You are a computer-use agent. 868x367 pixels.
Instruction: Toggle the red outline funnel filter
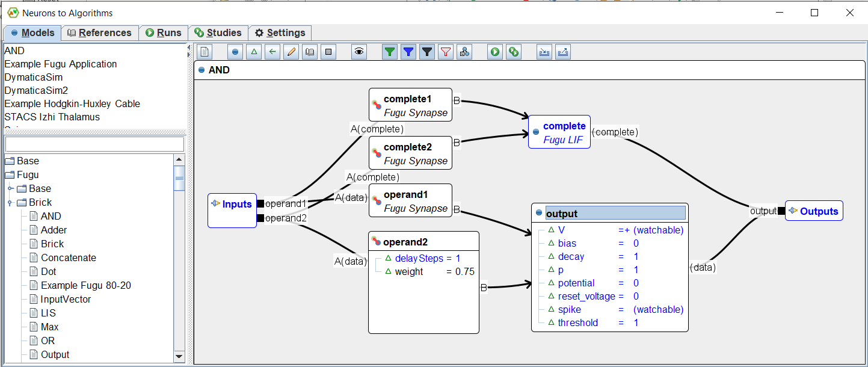pyautogui.click(x=445, y=52)
